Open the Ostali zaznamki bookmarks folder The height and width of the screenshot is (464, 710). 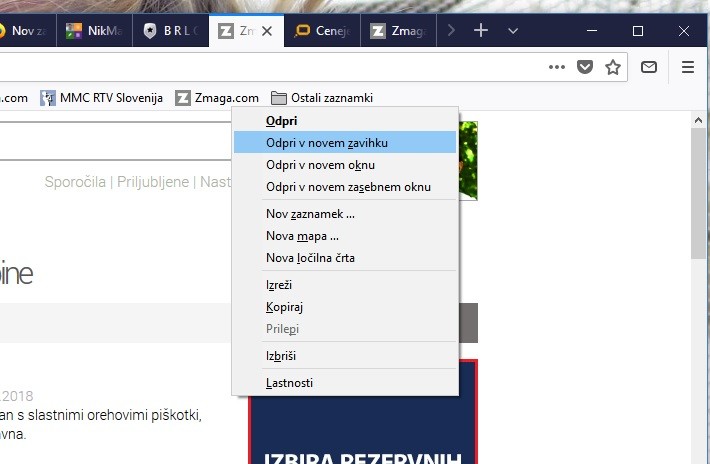[322, 98]
